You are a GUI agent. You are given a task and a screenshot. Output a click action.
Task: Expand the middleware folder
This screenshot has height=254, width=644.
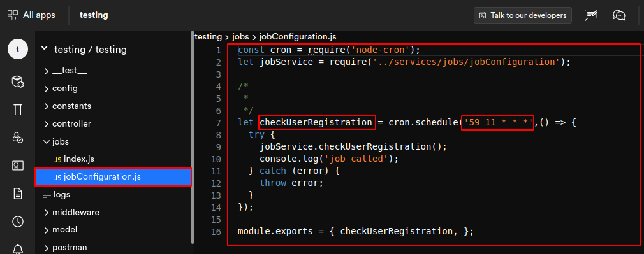click(x=47, y=213)
